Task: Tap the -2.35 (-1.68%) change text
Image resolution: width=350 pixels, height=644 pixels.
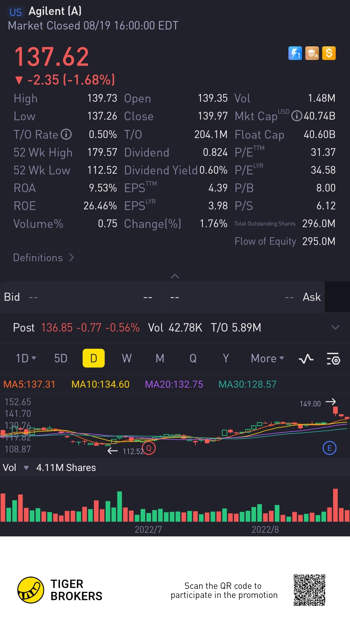Action: coord(65,80)
